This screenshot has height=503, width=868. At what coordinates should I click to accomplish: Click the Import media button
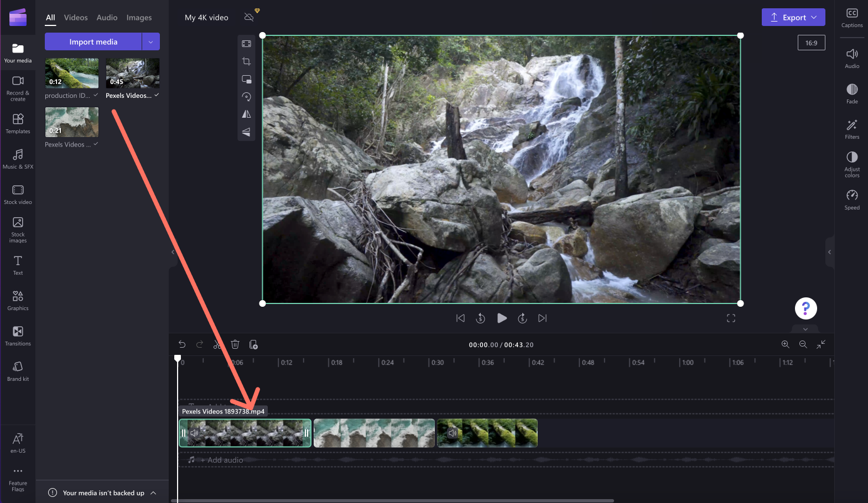(x=93, y=41)
